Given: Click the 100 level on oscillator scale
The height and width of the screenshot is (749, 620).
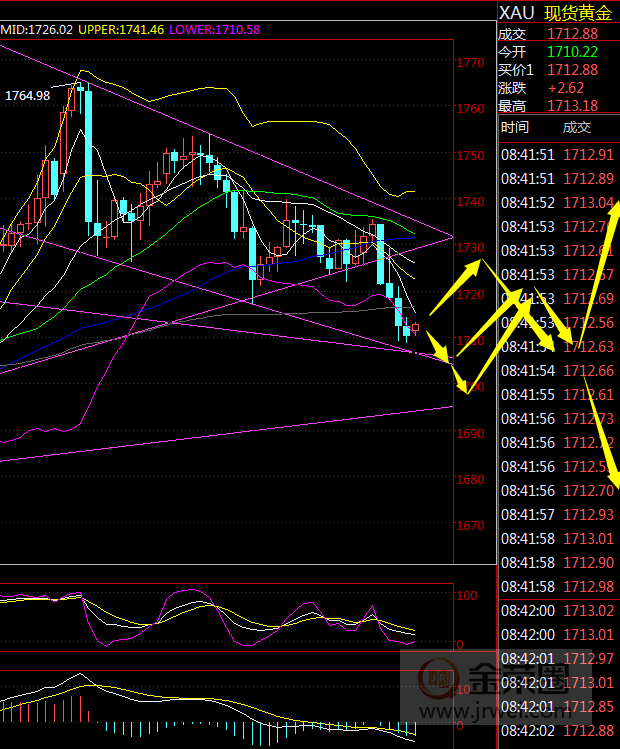Looking at the screenshot, I should 467,596.
